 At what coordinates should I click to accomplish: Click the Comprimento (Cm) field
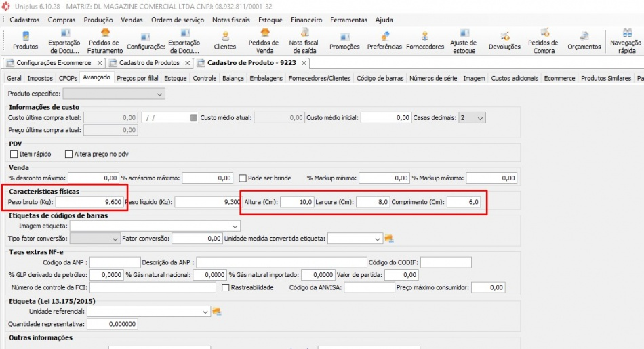[464, 202]
